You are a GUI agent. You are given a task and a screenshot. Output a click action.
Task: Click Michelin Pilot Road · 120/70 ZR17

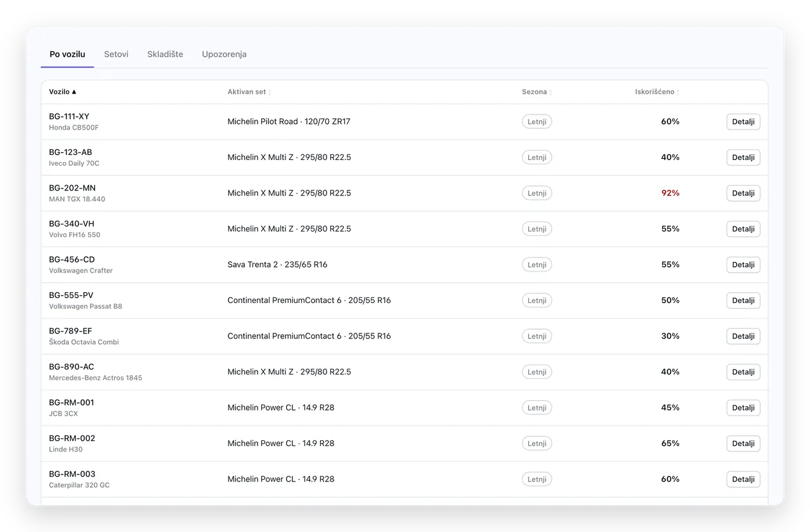pyautogui.click(x=289, y=121)
